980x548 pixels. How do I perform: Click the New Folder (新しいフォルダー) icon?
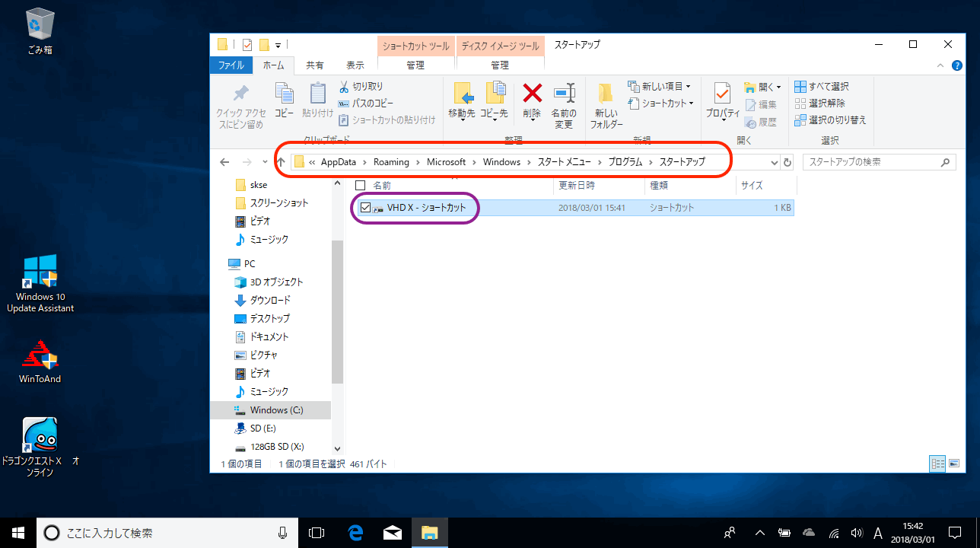click(x=606, y=94)
